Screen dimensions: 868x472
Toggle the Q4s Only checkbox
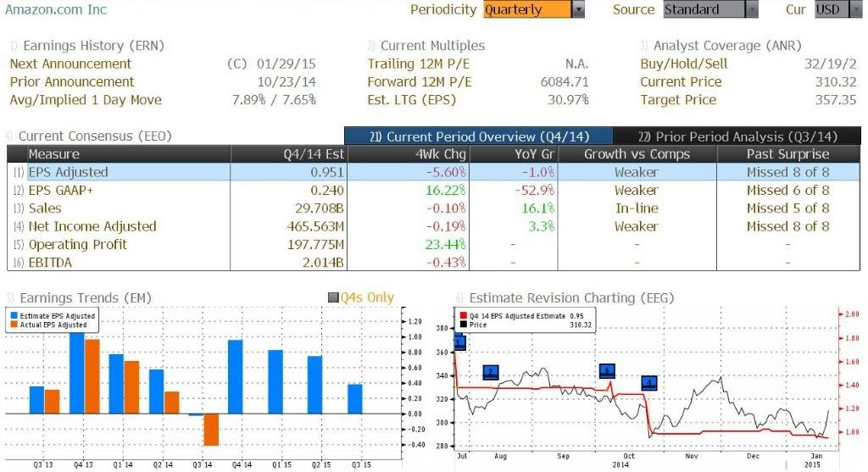(333, 297)
